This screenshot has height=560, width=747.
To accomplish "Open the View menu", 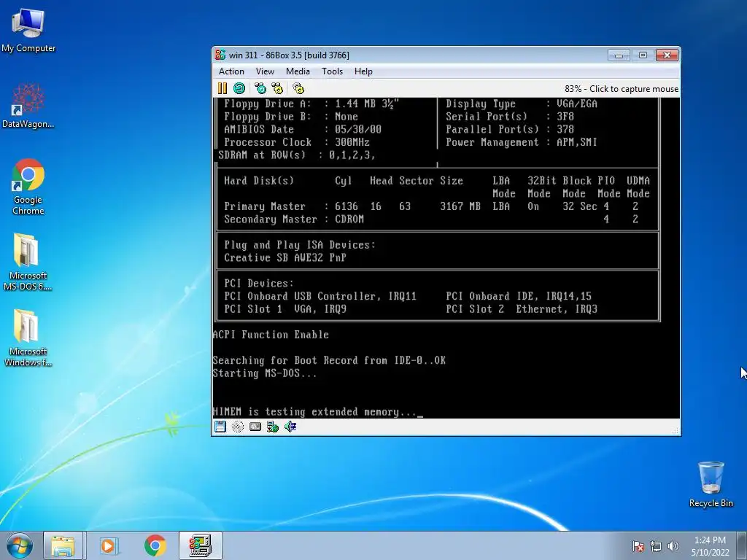I will 265,71.
